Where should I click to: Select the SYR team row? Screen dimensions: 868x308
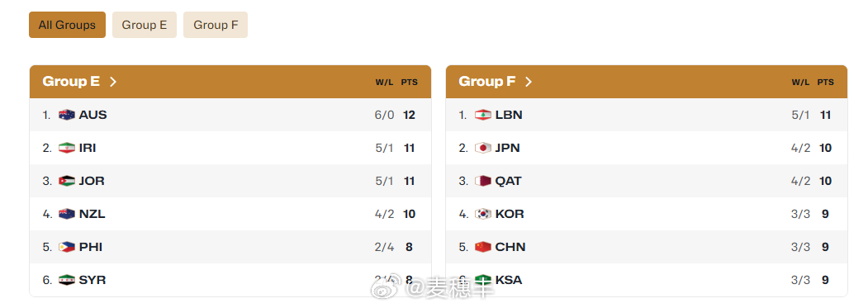(230, 280)
